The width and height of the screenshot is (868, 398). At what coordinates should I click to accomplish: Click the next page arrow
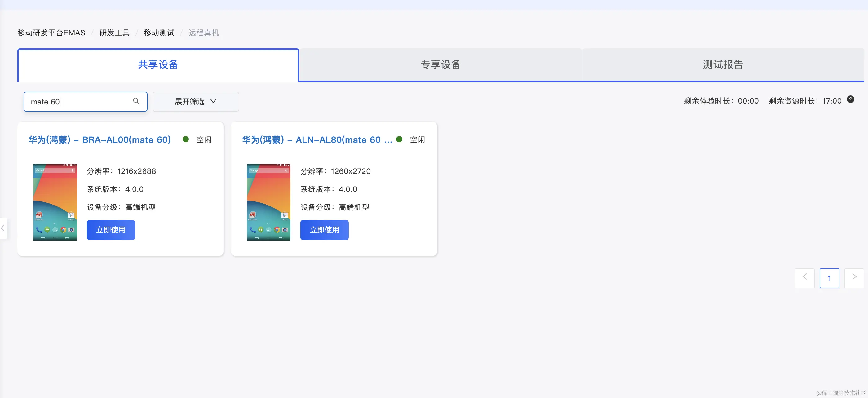tap(854, 278)
